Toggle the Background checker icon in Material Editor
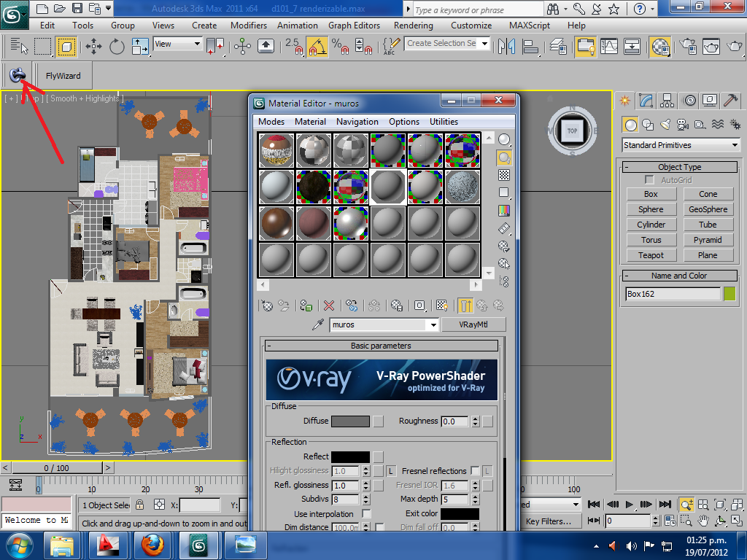The height and width of the screenshot is (560, 747). 504,175
